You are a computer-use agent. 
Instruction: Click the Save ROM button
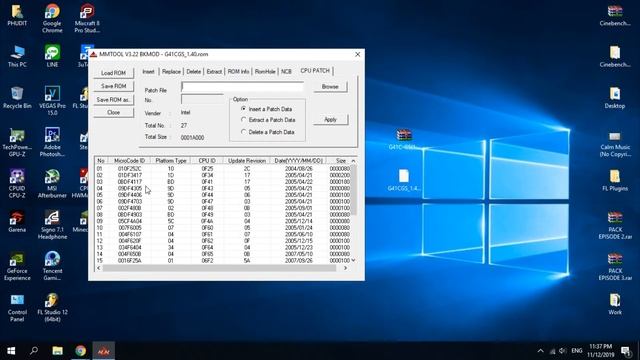pos(113,86)
